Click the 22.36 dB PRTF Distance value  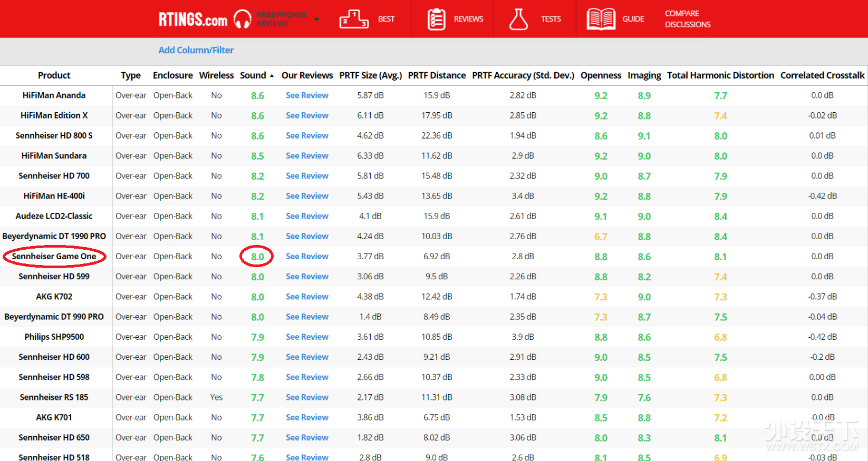(437, 135)
